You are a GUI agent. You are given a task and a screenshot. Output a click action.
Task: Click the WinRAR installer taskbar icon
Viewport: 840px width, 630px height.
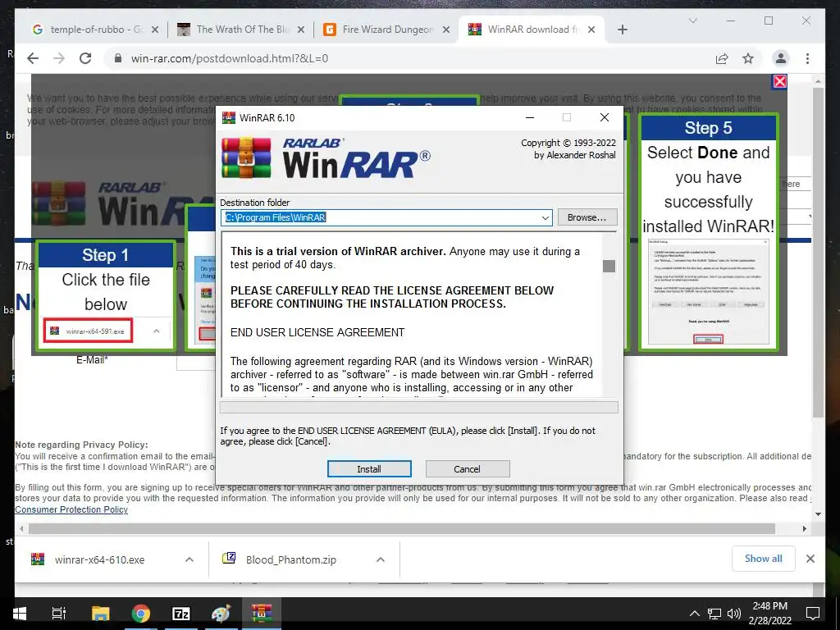[262, 614]
